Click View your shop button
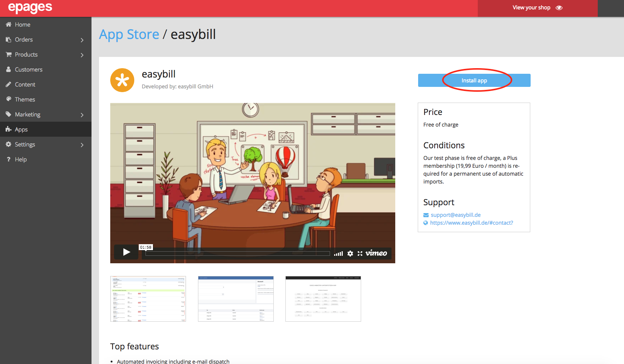The image size is (624, 364). (x=538, y=8)
